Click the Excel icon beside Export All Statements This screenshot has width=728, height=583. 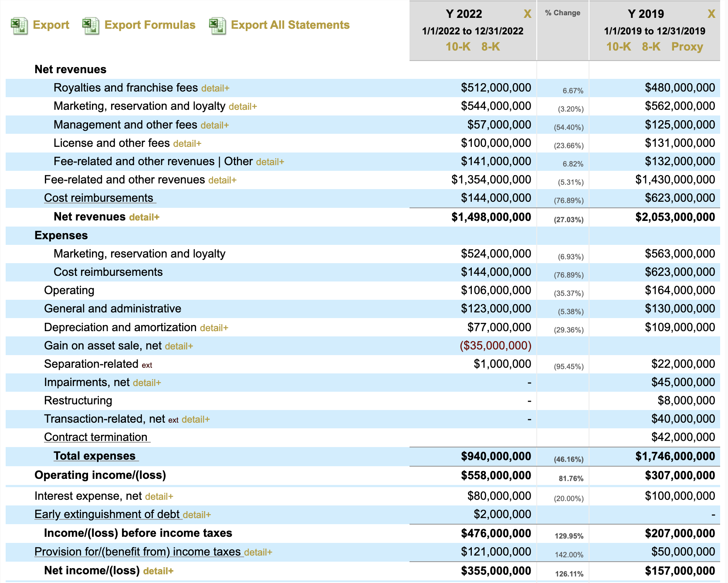point(217,25)
